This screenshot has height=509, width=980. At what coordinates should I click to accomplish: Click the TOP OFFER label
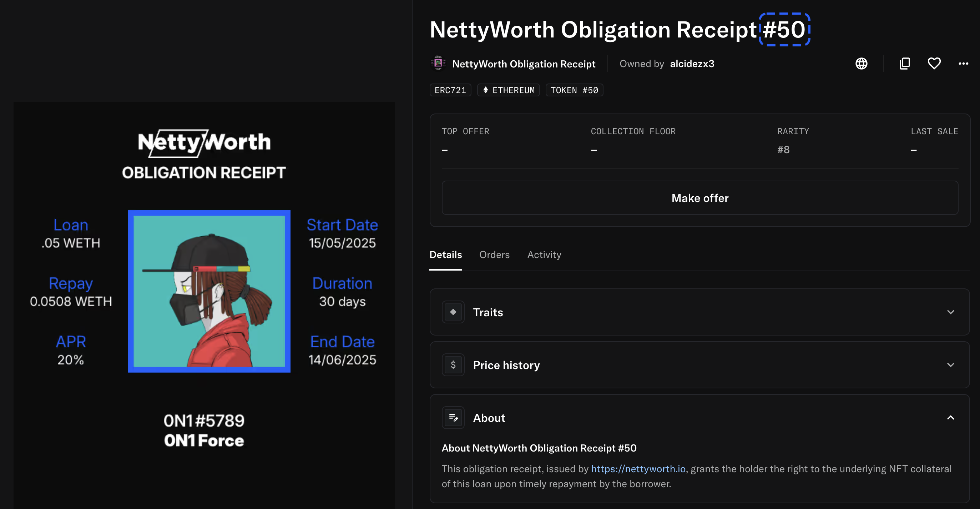click(x=465, y=131)
